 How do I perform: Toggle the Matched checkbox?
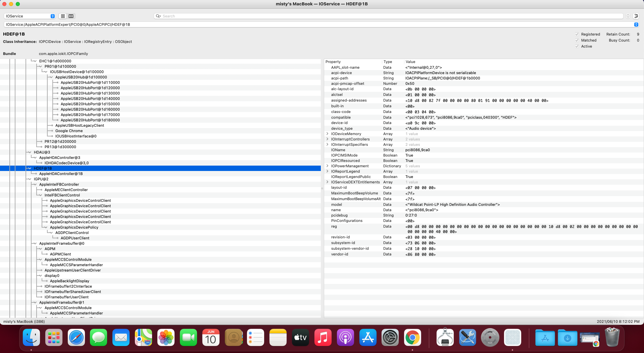[577, 40]
